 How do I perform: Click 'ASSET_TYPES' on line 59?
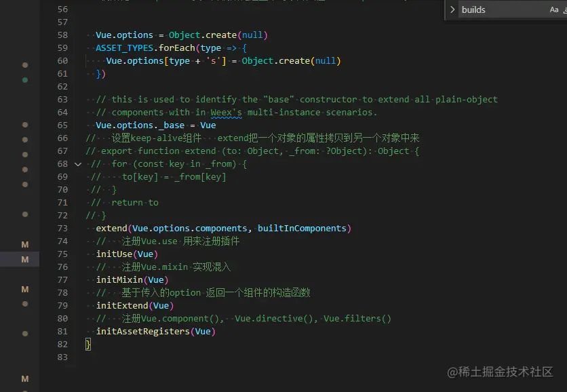coord(124,48)
